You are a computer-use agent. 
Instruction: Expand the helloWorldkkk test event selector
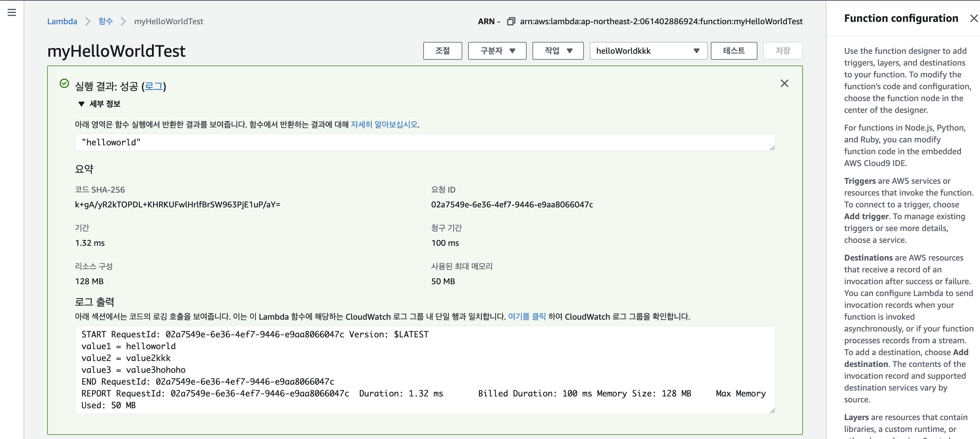[x=648, y=51]
